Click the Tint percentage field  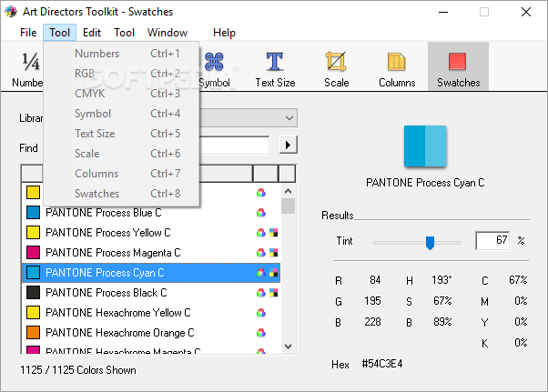pyautogui.click(x=492, y=240)
